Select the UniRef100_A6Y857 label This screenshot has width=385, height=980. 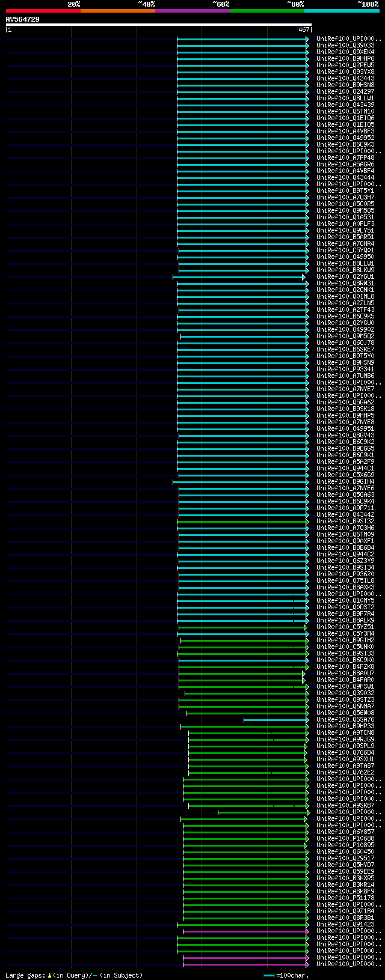[345, 832]
